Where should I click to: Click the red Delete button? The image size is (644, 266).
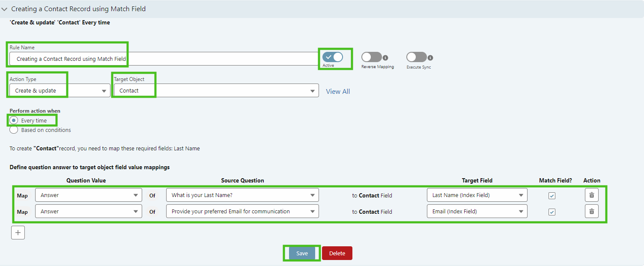pos(337,254)
